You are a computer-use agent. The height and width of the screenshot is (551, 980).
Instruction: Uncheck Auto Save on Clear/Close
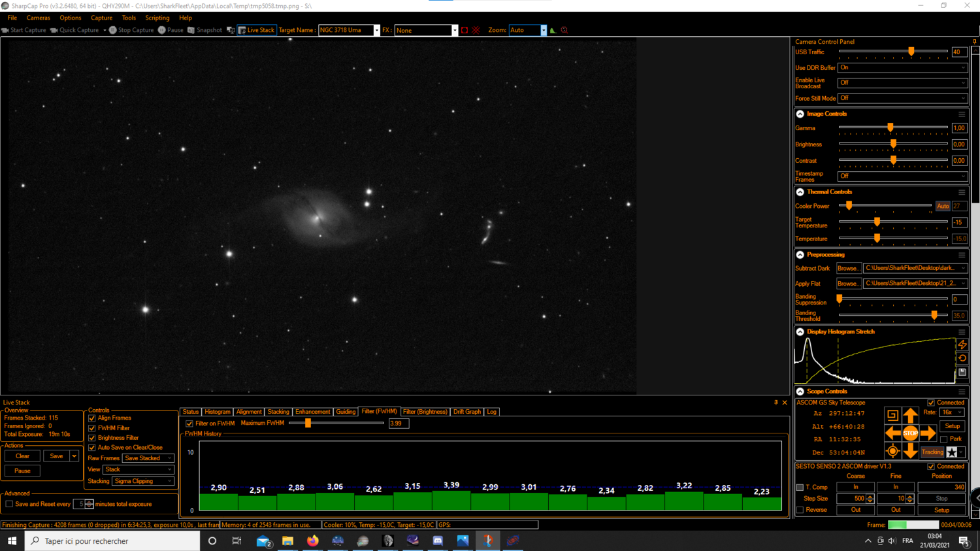point(91,447)
